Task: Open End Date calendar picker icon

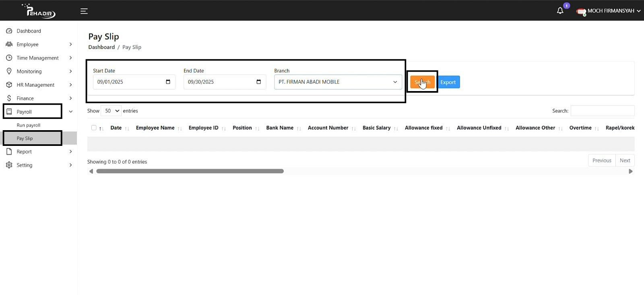Action: click(x=258, y=82)
